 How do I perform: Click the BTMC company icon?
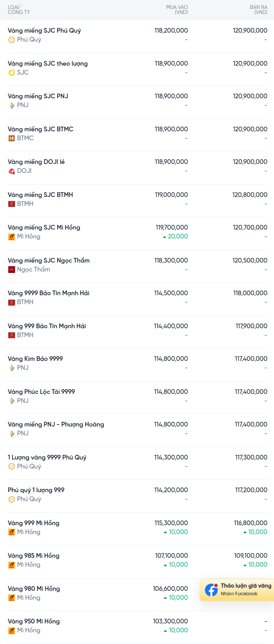pos(12,138)
